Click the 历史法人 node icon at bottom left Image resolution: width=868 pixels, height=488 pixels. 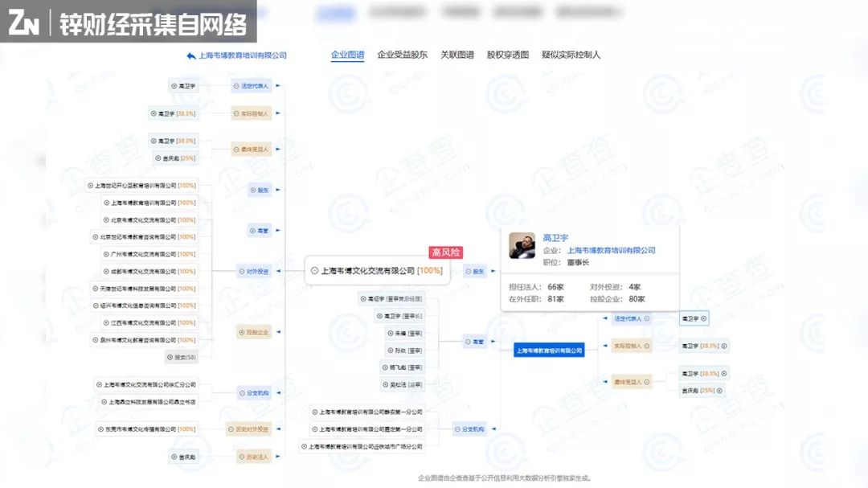(x=240, y=457)
